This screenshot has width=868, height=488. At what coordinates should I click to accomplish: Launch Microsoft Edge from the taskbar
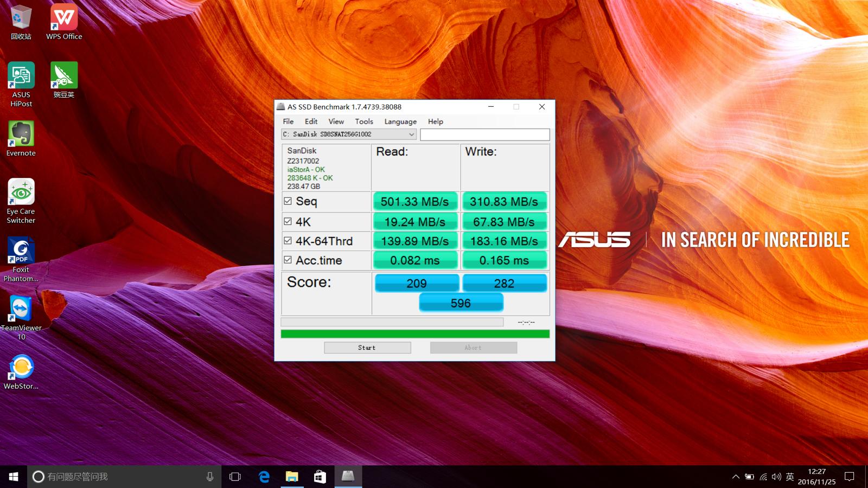pos(264,477)
